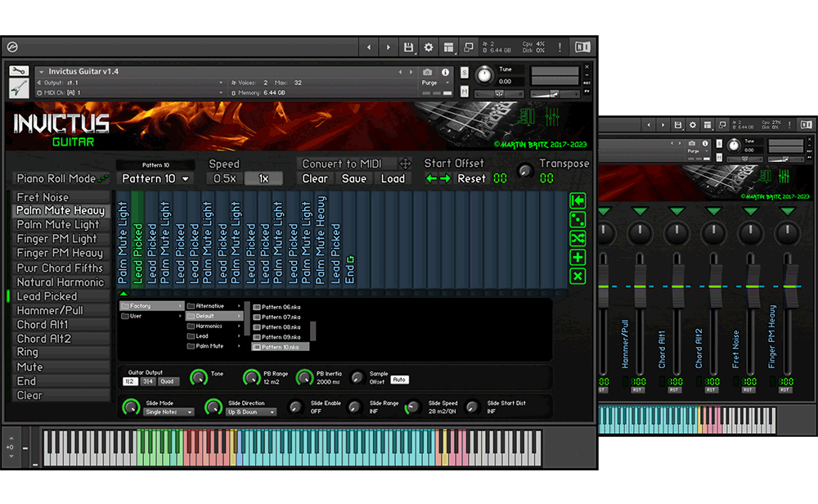This screenshot has height=504, width=818.
Task: Open snapshot camera view
Action: coord(427,72)
